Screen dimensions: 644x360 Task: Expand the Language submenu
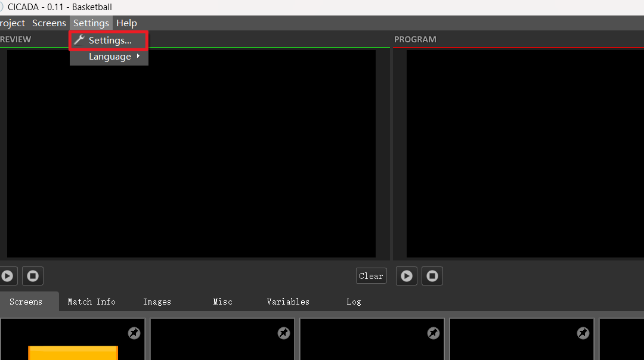[x=110, y=57]
